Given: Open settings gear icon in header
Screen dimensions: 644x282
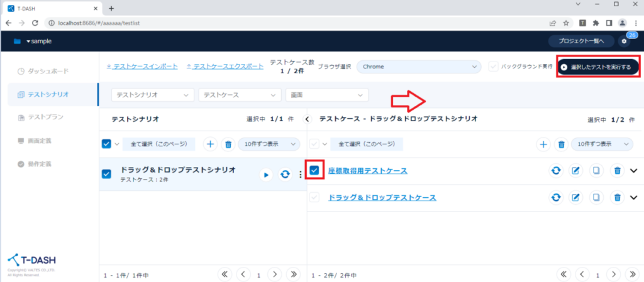Looking at the screenshot, I should click(624, 41).
